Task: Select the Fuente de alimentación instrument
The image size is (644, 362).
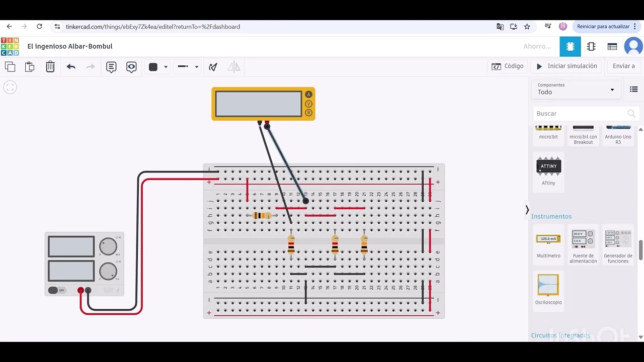Action: pyautogui.click(x=583, y=244)
